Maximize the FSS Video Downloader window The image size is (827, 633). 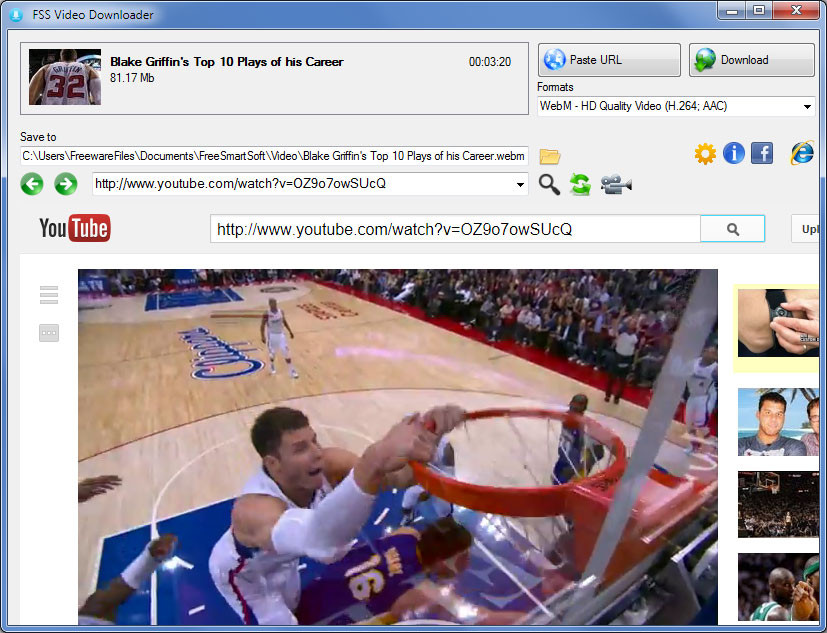click(759, 11)
